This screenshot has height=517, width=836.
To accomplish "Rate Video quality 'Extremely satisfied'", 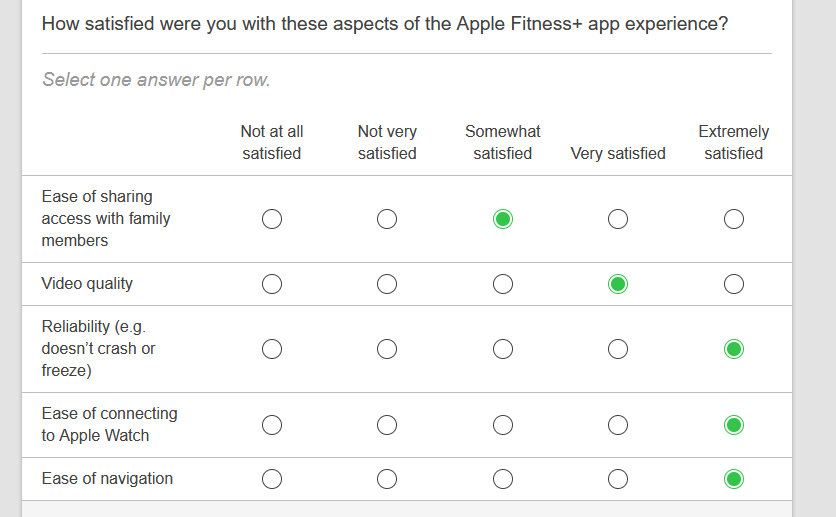I will tap(734, 284).
